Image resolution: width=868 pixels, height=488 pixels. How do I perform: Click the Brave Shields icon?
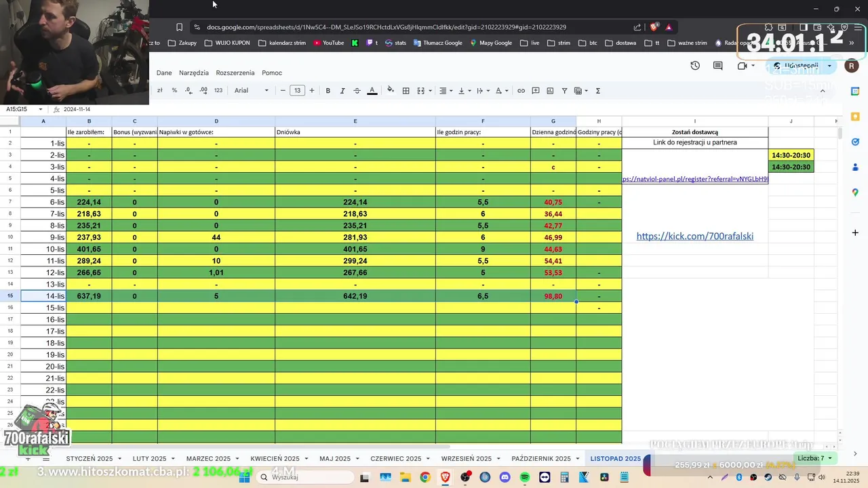click(654, 27)
